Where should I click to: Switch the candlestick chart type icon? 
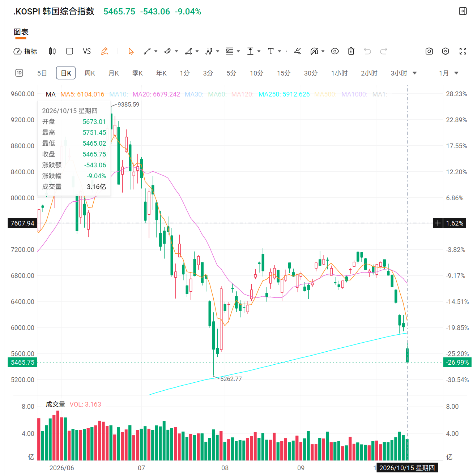coord(52,51)
